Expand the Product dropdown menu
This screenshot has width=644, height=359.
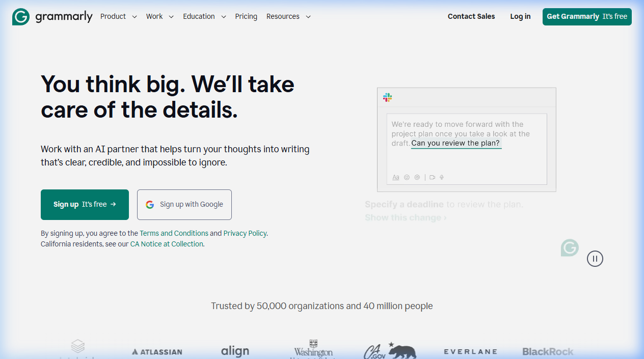point(118,16)
